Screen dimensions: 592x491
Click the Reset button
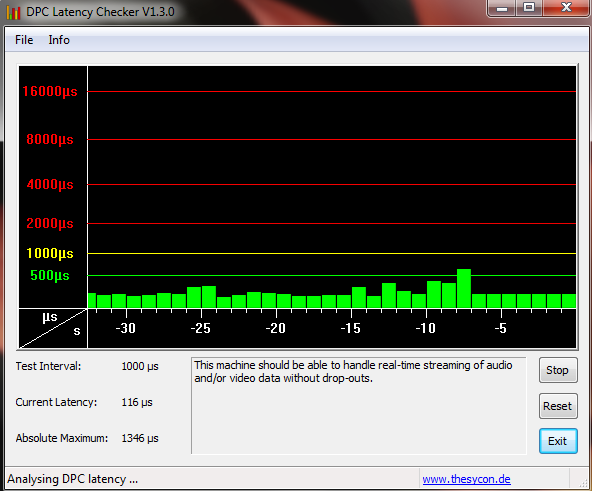tap(558, 406)
